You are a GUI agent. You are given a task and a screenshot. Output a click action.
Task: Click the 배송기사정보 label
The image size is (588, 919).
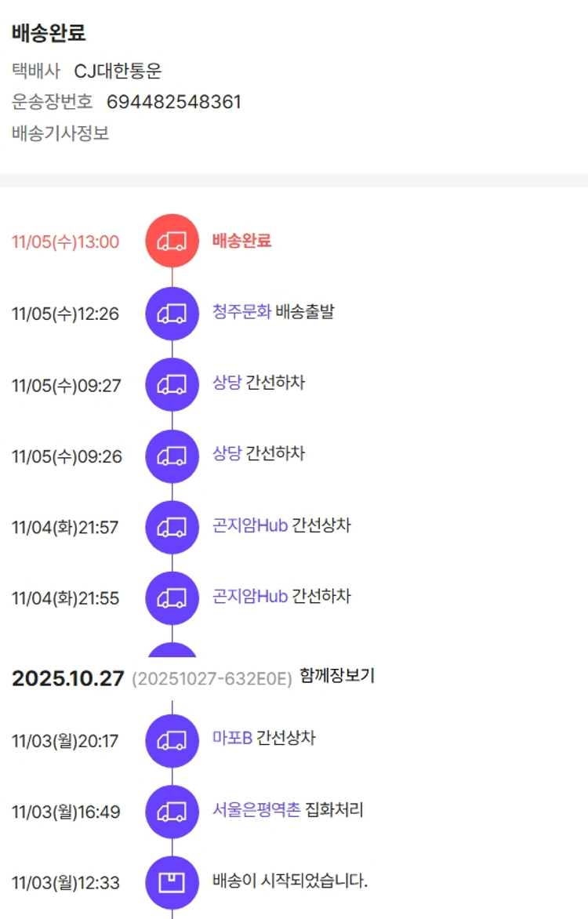(x=60, y=133)
